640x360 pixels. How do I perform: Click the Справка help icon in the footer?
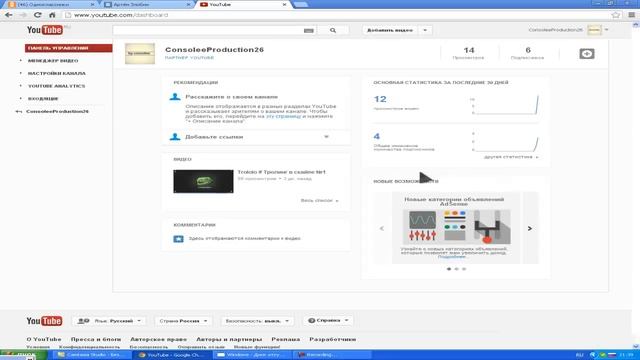coord(311,320)
